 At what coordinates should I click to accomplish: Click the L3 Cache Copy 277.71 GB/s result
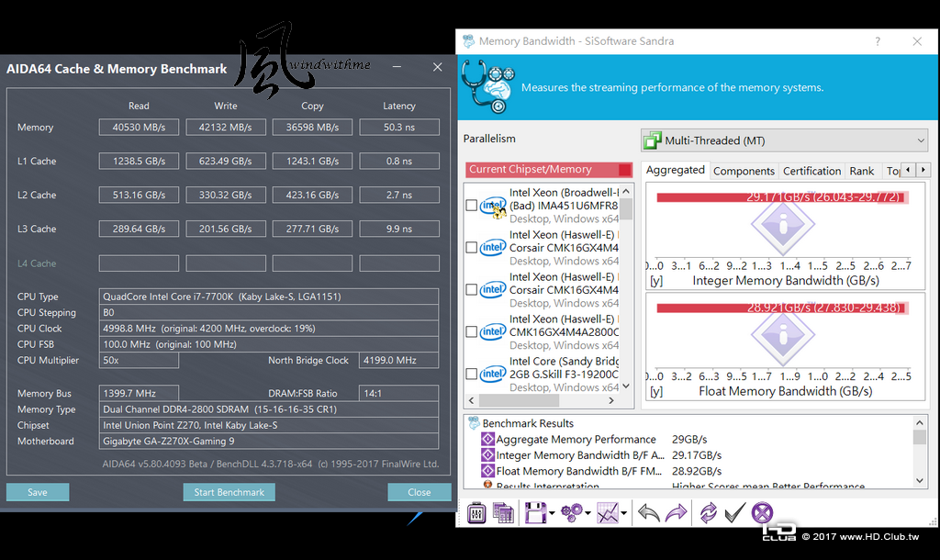pyautogui.click(x=312, y=229)
